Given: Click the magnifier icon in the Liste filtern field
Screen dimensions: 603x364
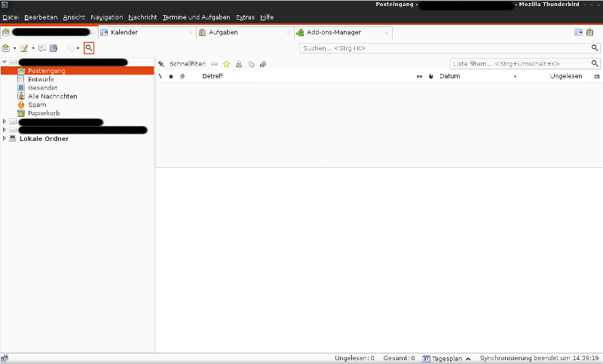Looking at the screenshot, I should 595,64.
